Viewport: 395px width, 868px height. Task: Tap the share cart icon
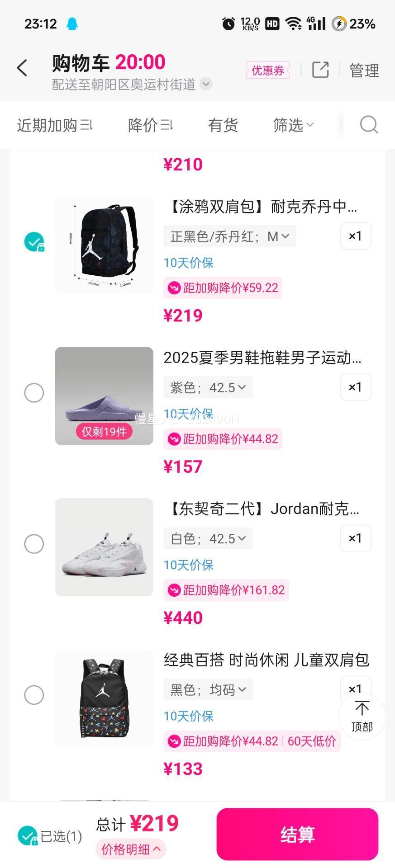click(320, 70)
